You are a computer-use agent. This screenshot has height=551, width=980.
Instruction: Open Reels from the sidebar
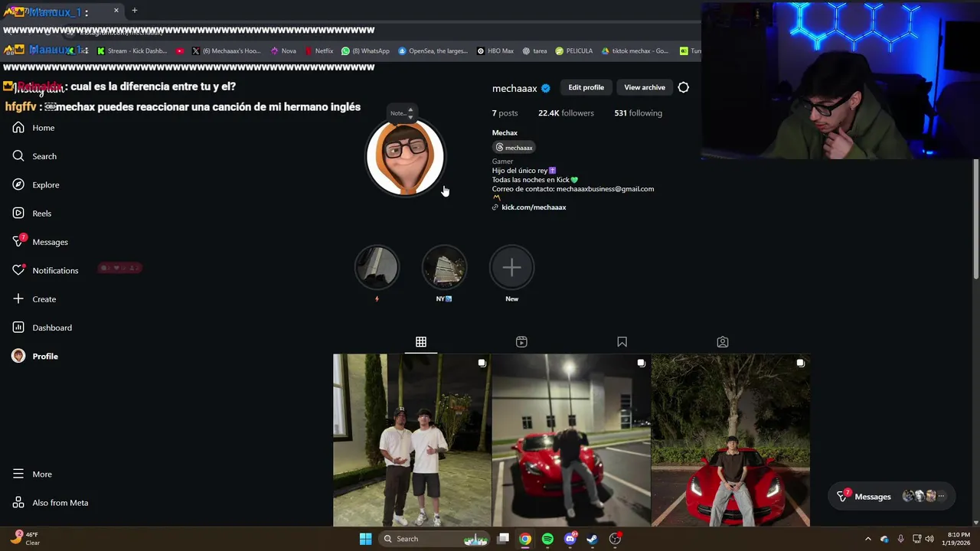tap(31, 214)
